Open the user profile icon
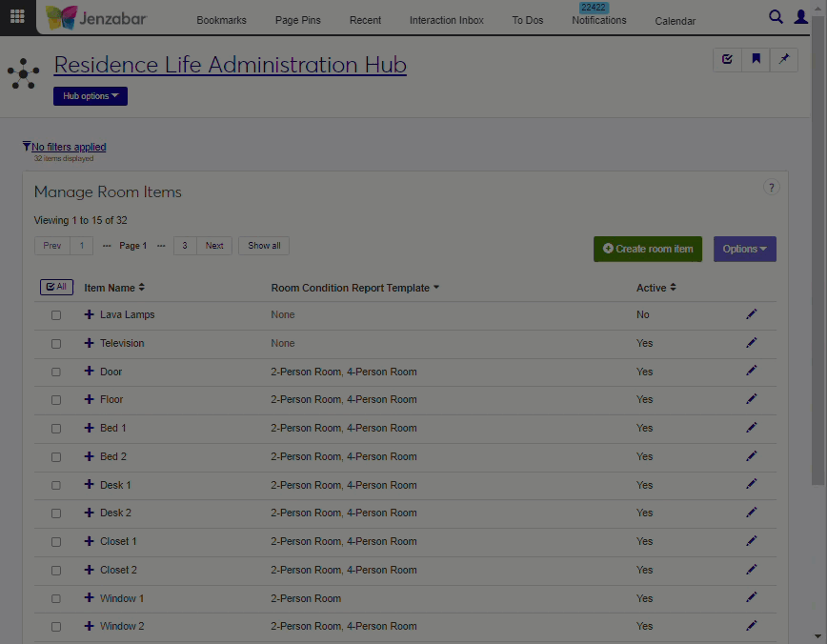This screenshot has height=644, width=827. click(x=801, y=17)
